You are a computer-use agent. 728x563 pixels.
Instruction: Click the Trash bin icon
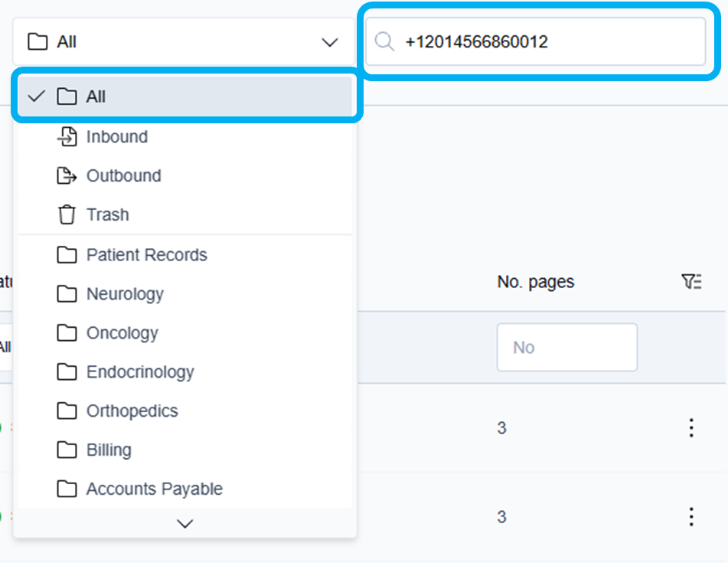[x=67, y=215]
